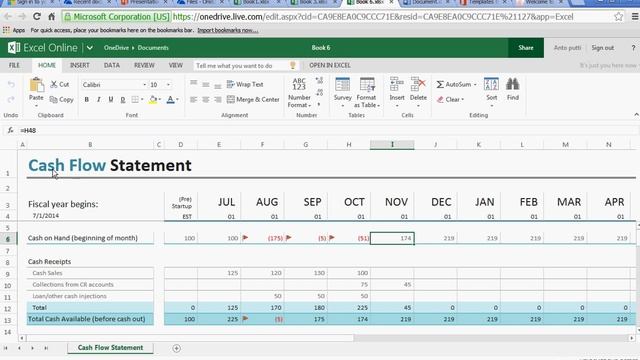Toggle double underline formatting

pyautogui.click(x=122, y=99)
